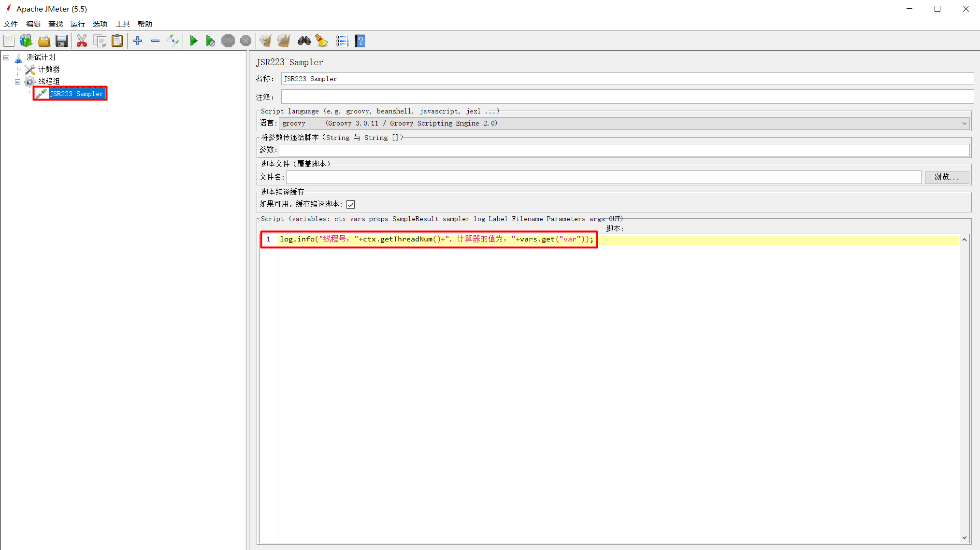Click inside the 参数 input field

(x=580, y=150)
